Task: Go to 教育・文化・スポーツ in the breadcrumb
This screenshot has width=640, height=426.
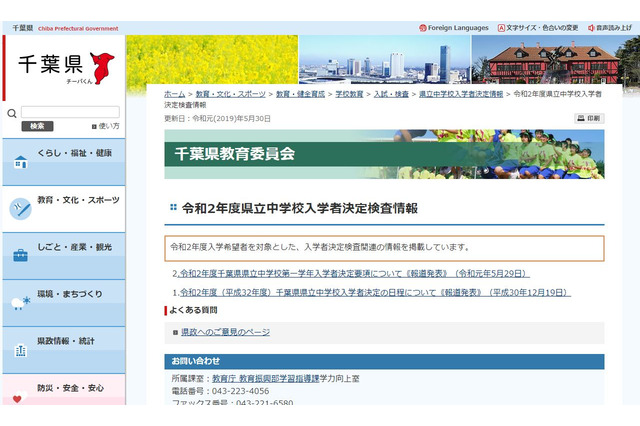Action: tap(230, 94)
